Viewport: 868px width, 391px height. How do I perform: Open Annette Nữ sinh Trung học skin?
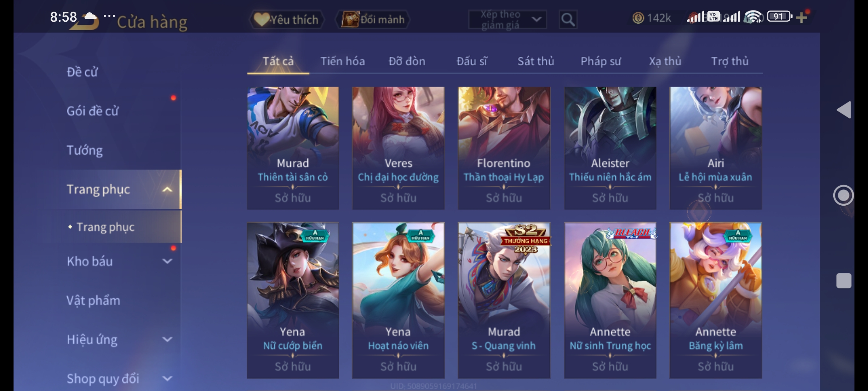[610, 300]
